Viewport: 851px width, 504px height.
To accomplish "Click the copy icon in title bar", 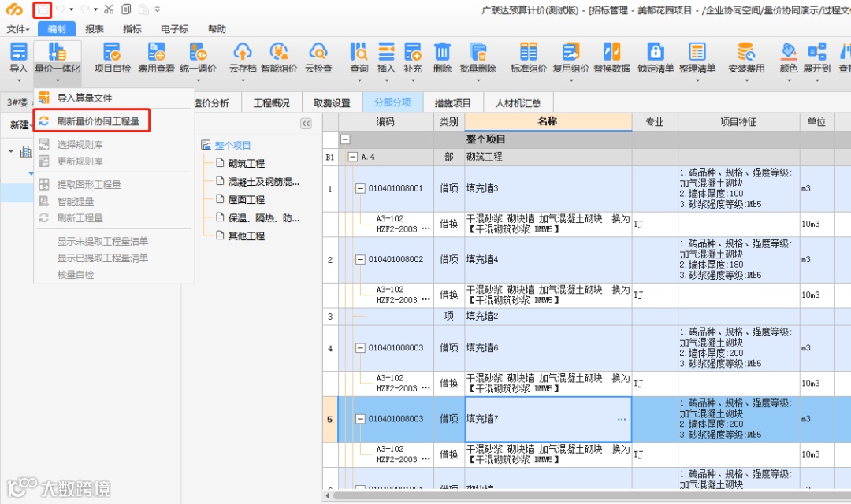I will 126,9.
